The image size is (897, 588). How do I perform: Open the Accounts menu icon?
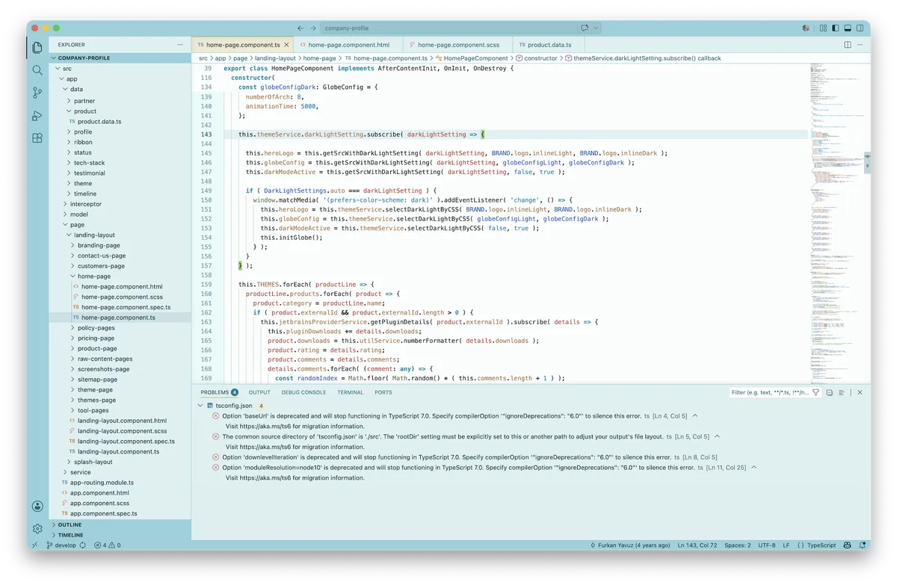point(37,506)
